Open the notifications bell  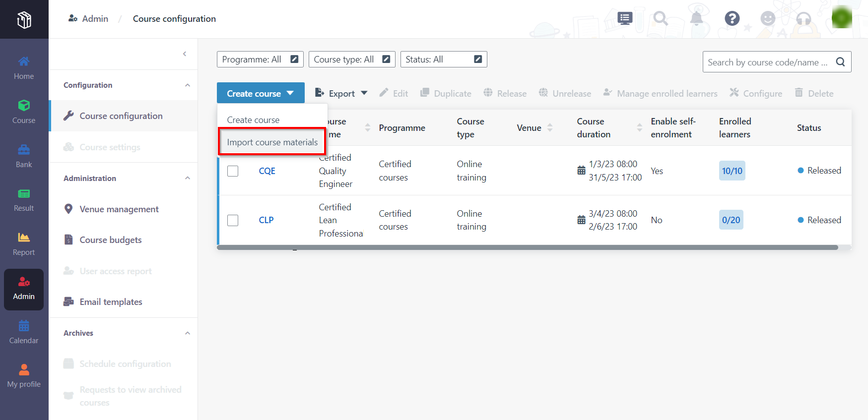[x=697, y=19]
